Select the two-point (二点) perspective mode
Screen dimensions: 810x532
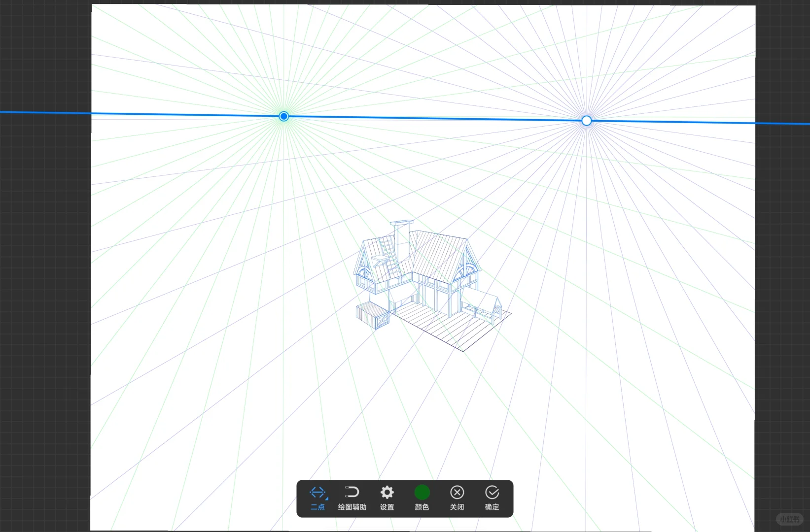click(318, 498)
